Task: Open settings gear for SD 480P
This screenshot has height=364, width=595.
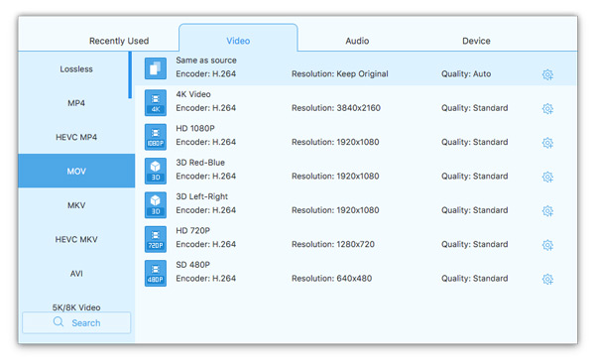Action: (x=547, y=279)
